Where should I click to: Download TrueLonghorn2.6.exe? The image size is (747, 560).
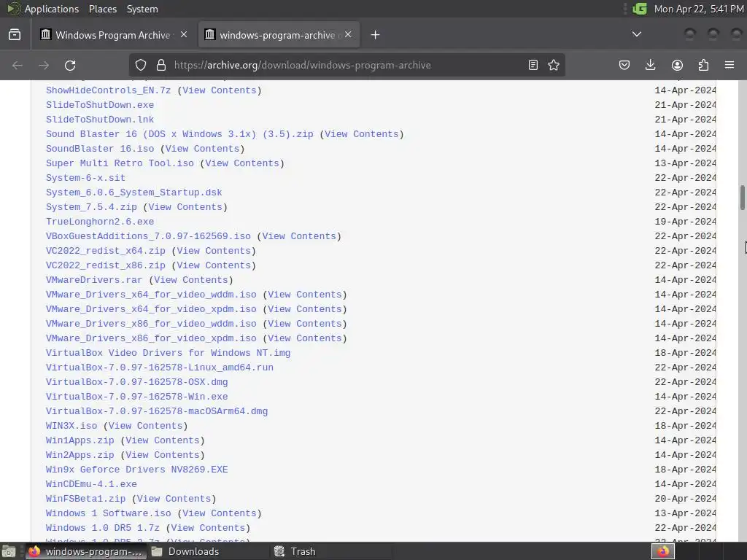[x=99, y=222]
